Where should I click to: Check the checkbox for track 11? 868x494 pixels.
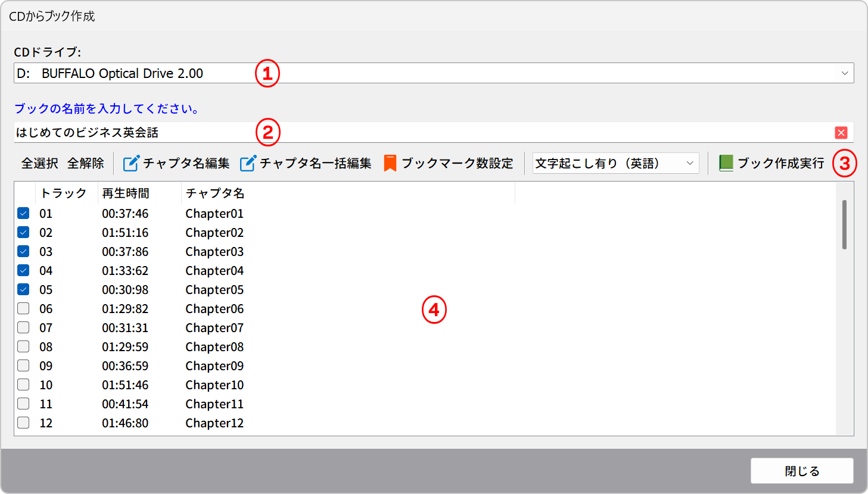coord(23,404)
